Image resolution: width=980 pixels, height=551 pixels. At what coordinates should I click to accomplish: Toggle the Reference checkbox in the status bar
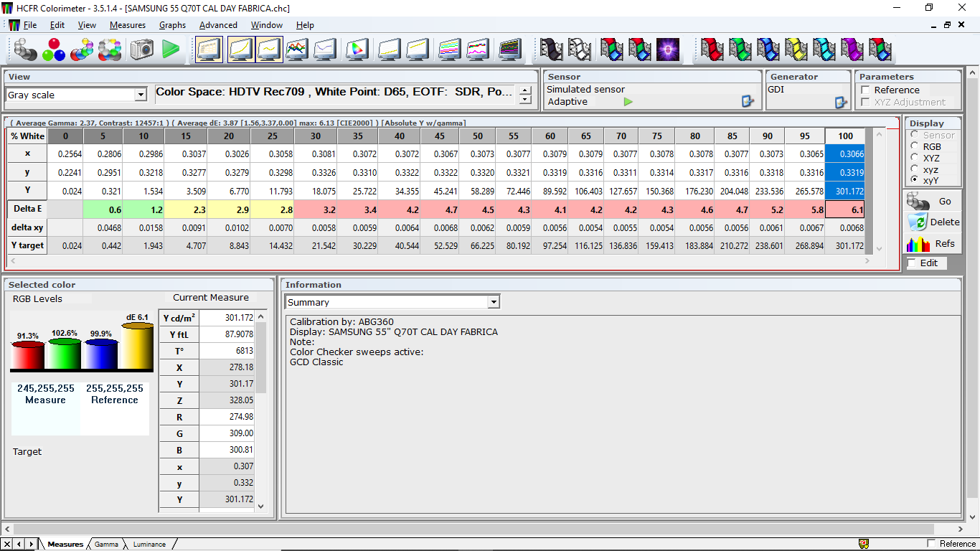(932, 543)
